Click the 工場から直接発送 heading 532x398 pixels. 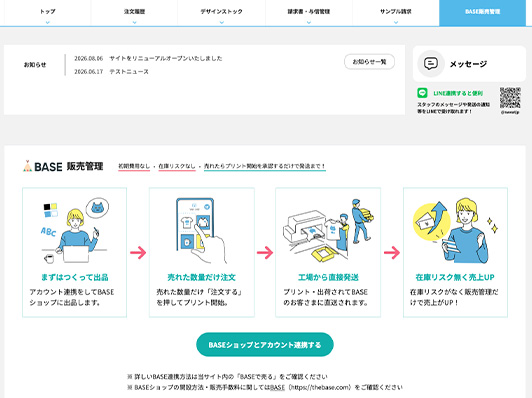pos(328,278)
